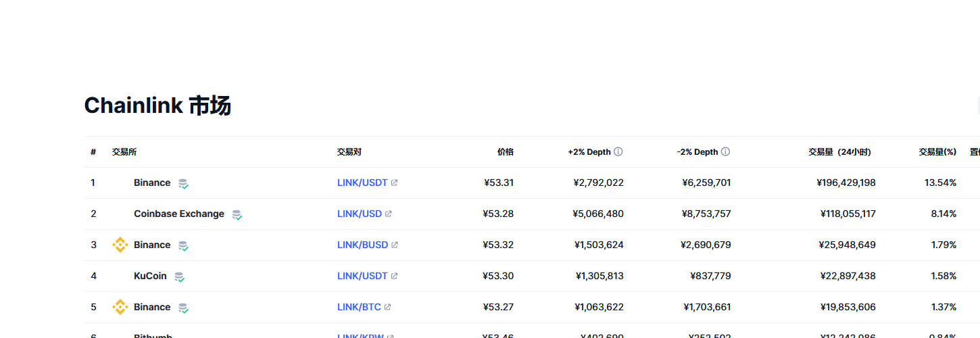The width and height of the screenshot is (980, 338).
Task: Select depth value ¥1,503,624
Action: point(599,245)
